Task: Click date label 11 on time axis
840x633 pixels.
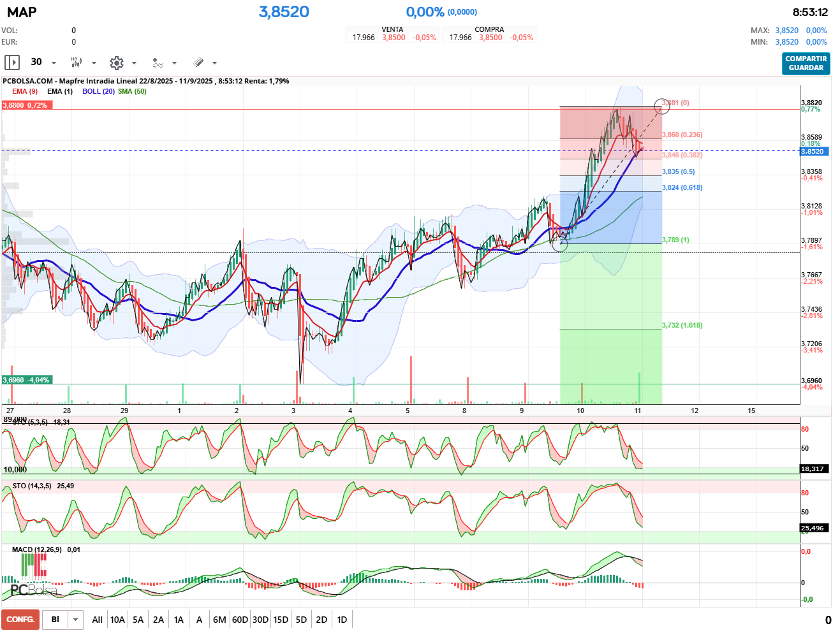Action: pyautogui.click(x=638, y=411)
